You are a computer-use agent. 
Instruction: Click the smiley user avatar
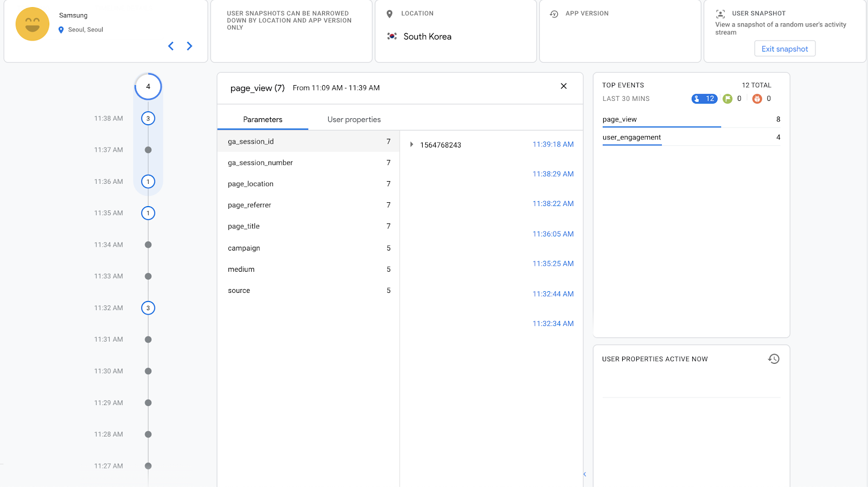33,24
